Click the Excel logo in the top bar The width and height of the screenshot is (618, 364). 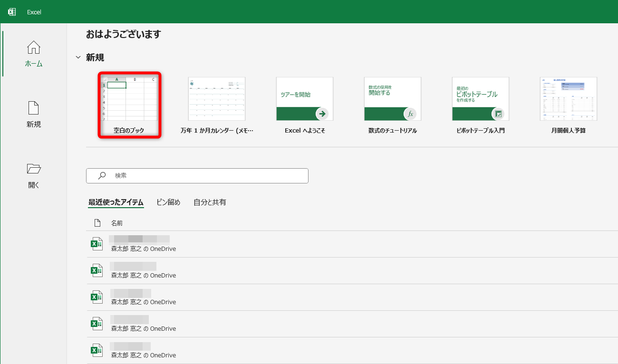point(11,11)
